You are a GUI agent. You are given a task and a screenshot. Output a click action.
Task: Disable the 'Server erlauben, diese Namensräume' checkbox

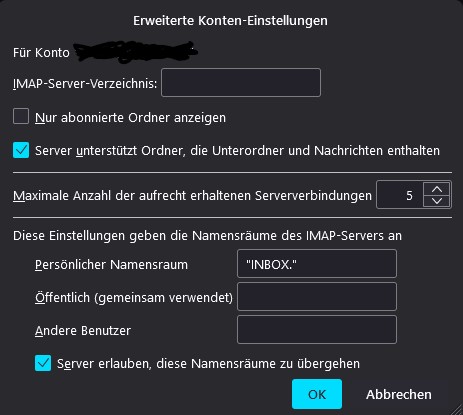point(43,363)
